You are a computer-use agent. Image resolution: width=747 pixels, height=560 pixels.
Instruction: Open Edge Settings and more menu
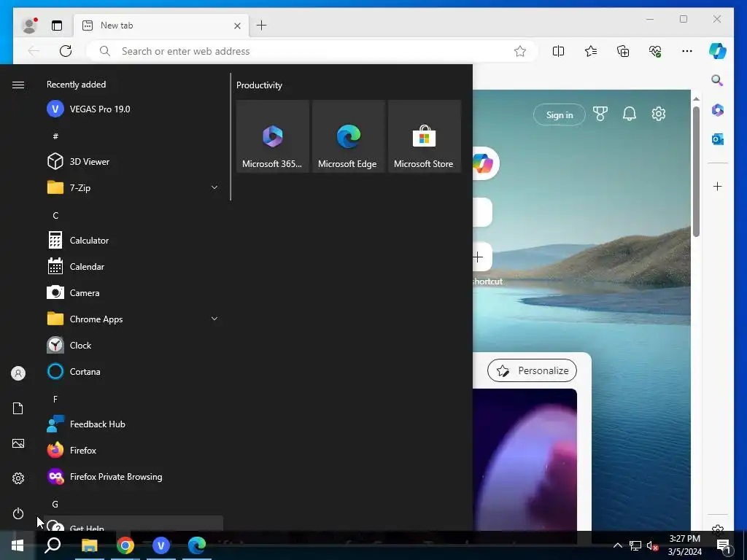[687, 51]
